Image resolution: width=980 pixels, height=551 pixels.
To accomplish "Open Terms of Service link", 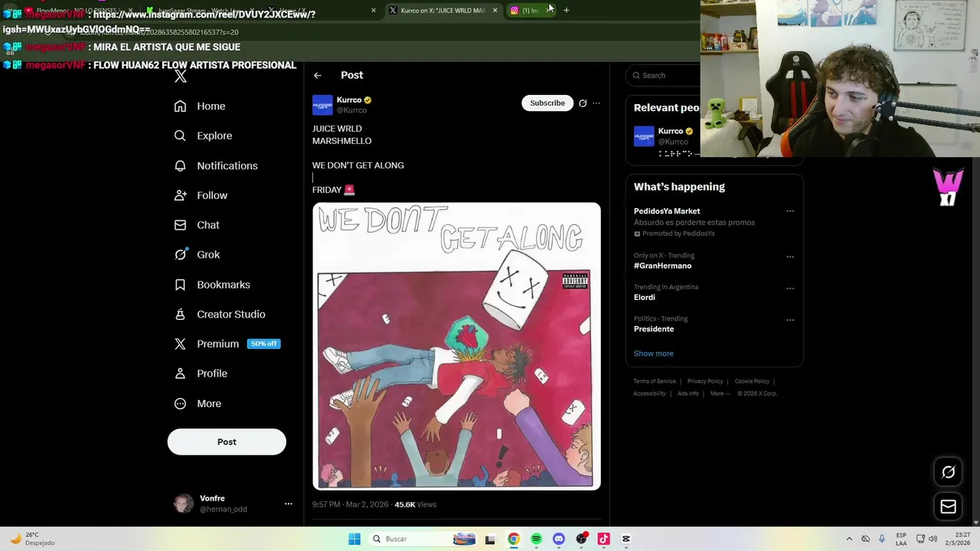I will pyautogui.click(x=655, y=381).
